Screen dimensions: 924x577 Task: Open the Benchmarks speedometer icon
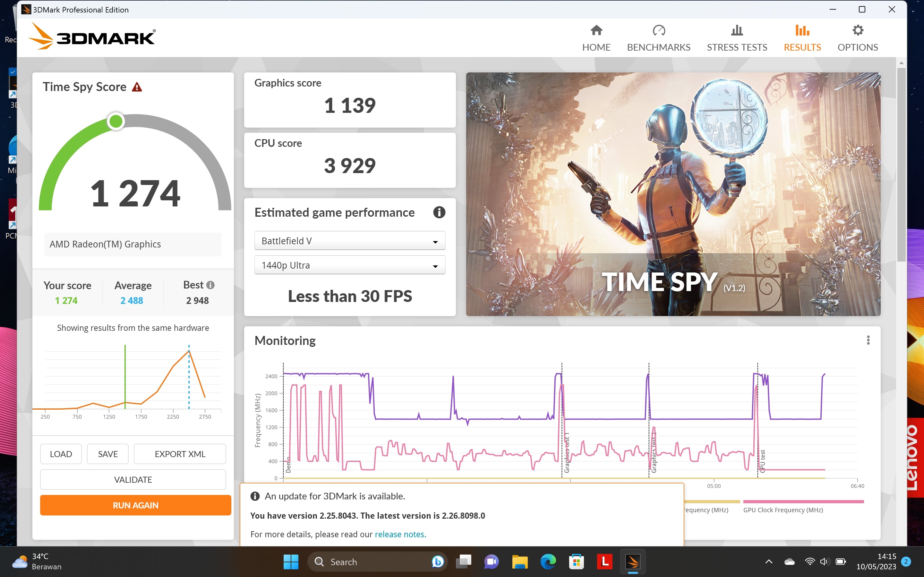click(x=658, y=31)
